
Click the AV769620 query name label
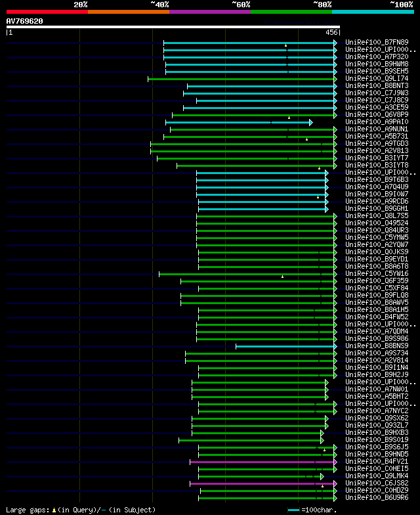[x=25, y=21]
